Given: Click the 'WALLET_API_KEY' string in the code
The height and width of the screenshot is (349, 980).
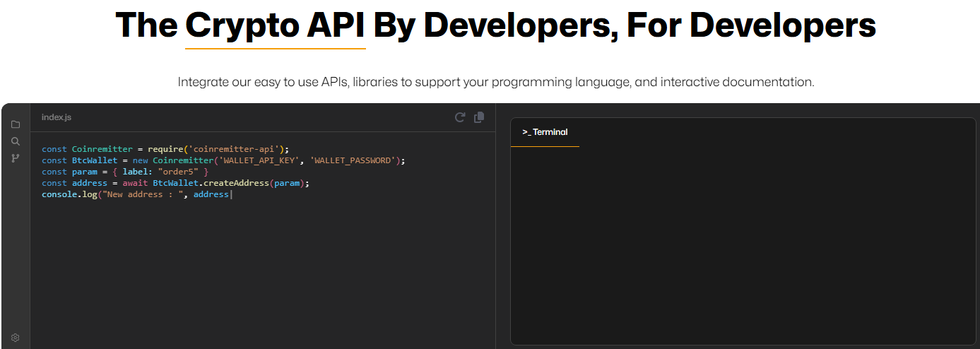Looking at the screenshot, I should coord(261,160).
